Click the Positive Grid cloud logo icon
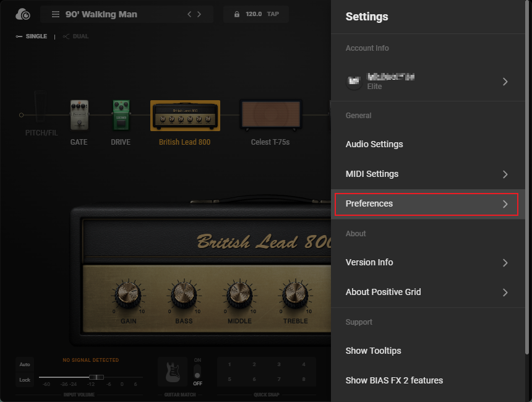This screenshot has width=532, height=402. click(x=23, y=14)
